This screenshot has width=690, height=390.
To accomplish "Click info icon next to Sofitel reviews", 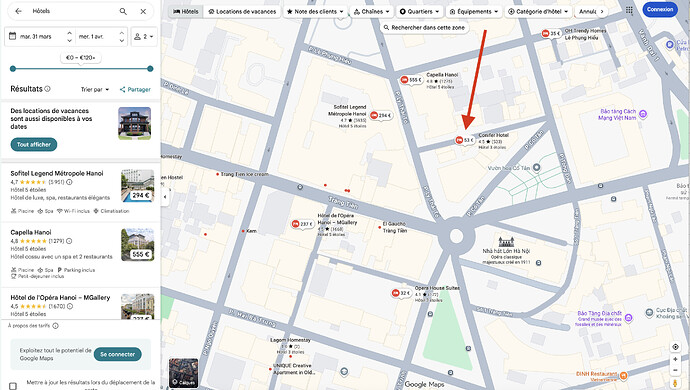I will (x=69, y=182).
